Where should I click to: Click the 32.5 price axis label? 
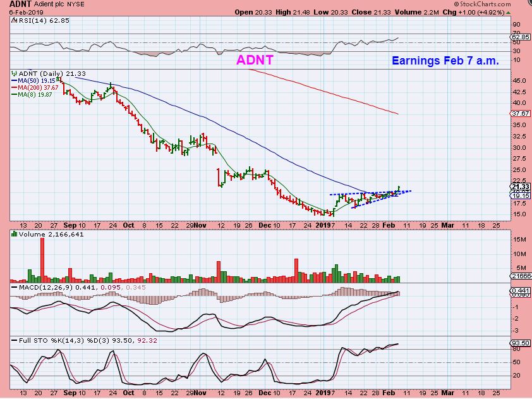[520, 137]
